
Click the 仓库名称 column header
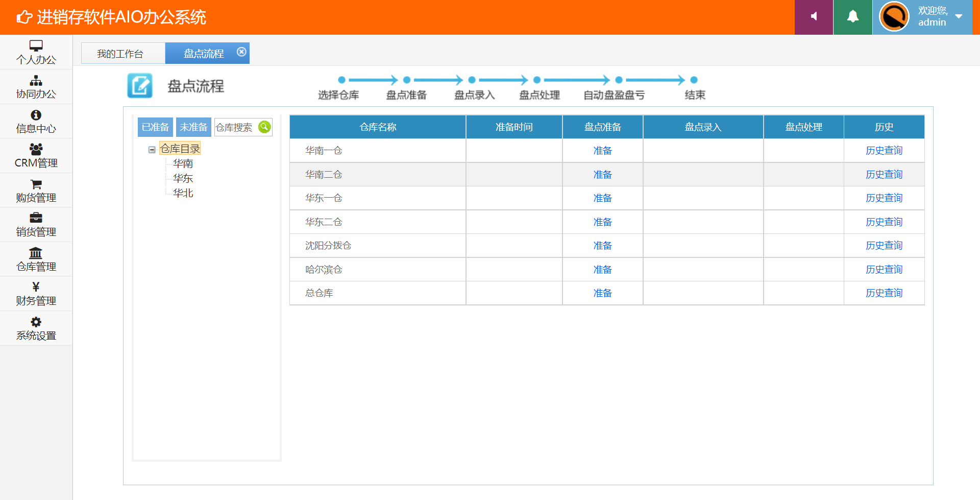coord(378,127)
